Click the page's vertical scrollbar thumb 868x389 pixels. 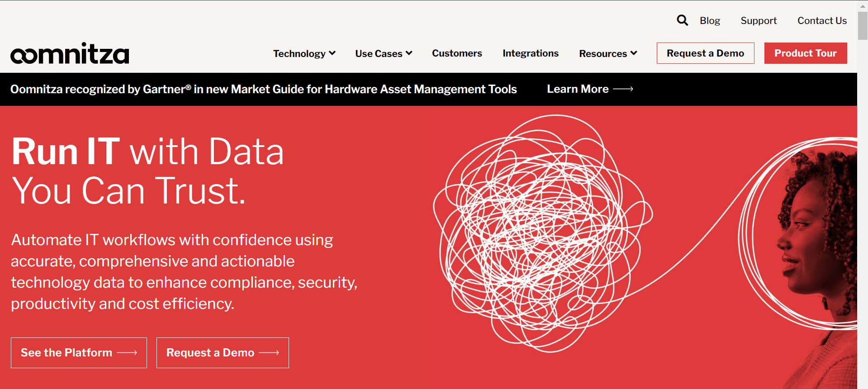863,26
